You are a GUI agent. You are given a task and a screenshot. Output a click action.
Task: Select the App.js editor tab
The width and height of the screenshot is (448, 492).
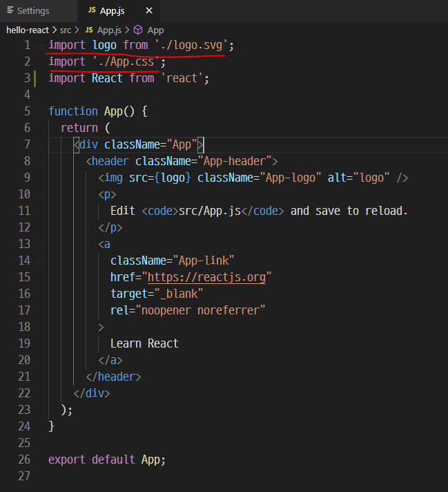pos(113,11)
